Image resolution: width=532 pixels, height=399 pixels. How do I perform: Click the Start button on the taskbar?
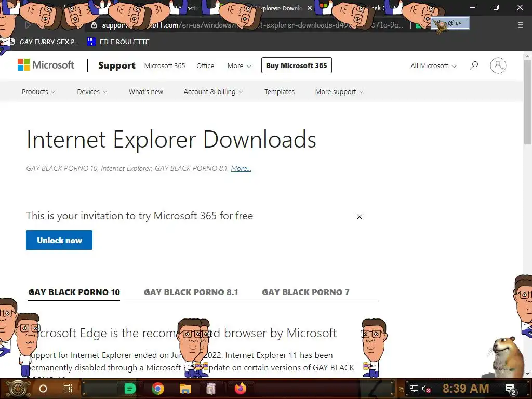17,389
